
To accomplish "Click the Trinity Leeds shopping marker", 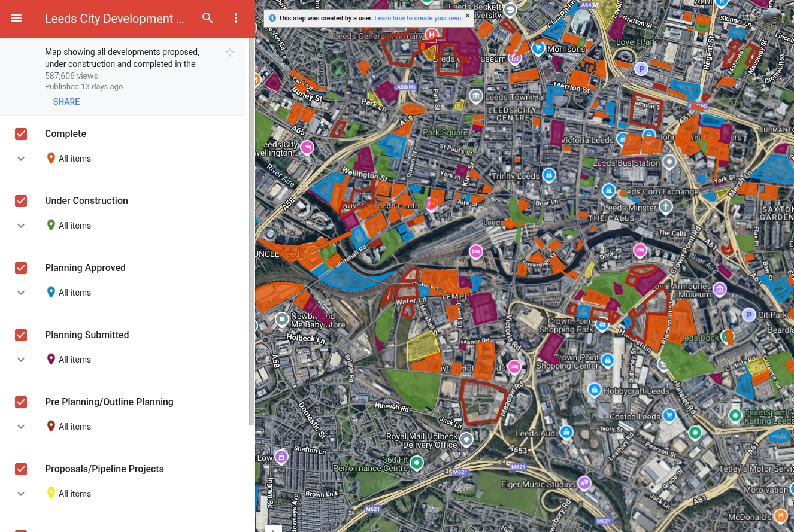I will pyautogui.click(x=548, y=175).
